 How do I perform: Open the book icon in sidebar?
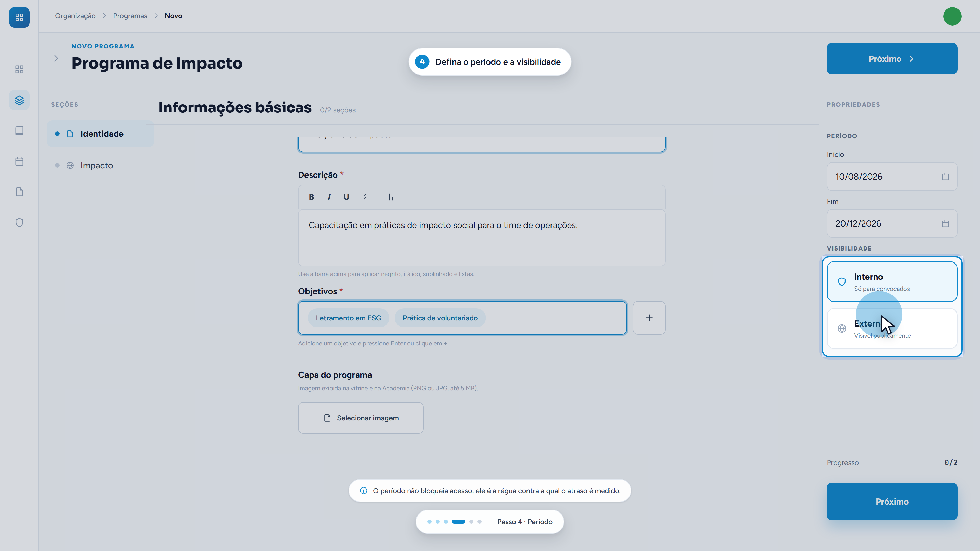click(x=19, y=130)
